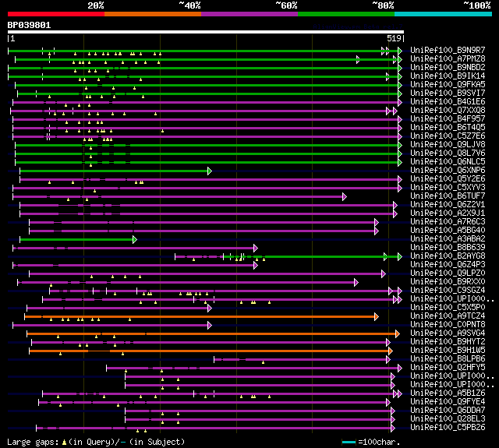The image size is (499, 448).
Task: Choose the UniRef100_B6TUF7 label
Action: pyautogui.click(x=448, y=196)
